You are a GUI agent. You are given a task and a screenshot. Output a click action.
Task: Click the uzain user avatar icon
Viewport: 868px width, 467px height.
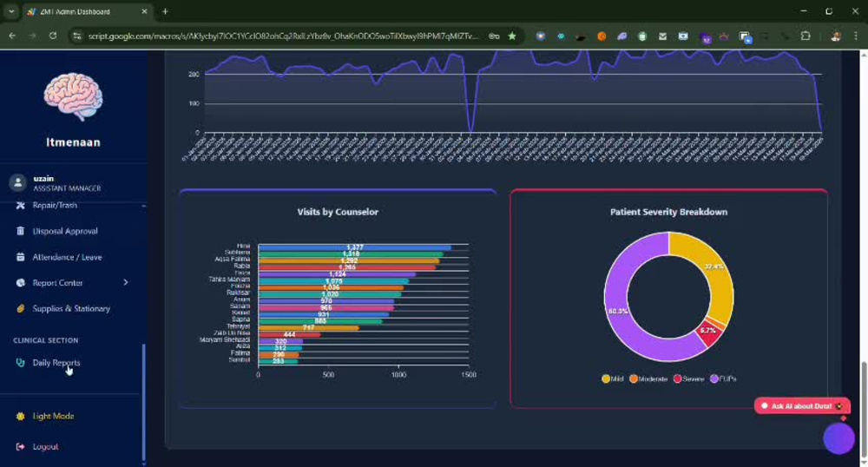17,182
